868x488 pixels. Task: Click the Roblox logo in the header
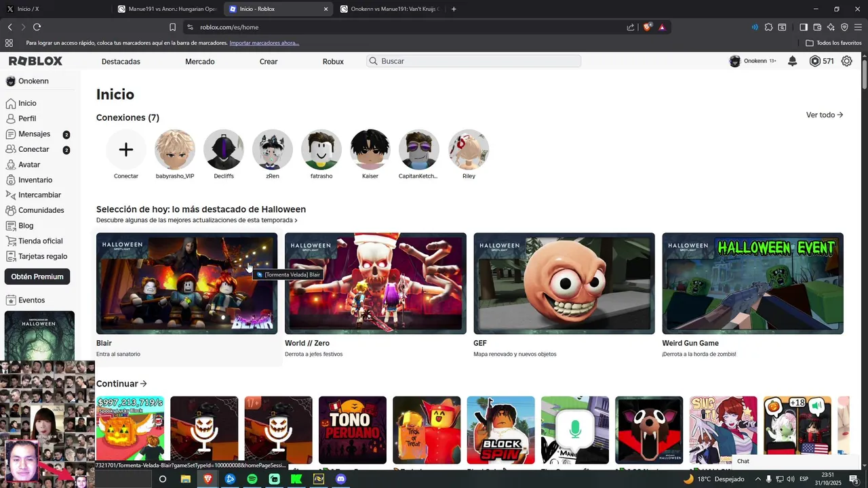pyautogui.click(x=35, y=61)
